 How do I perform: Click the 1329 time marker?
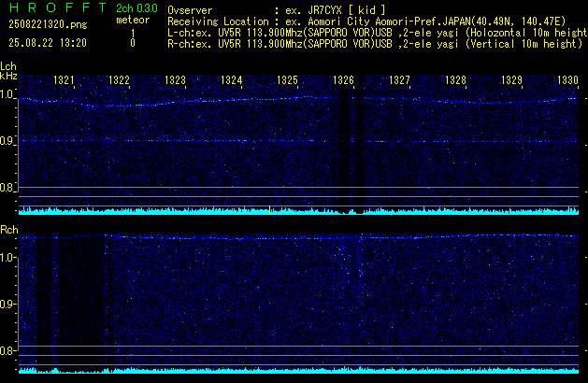point(511,79)
